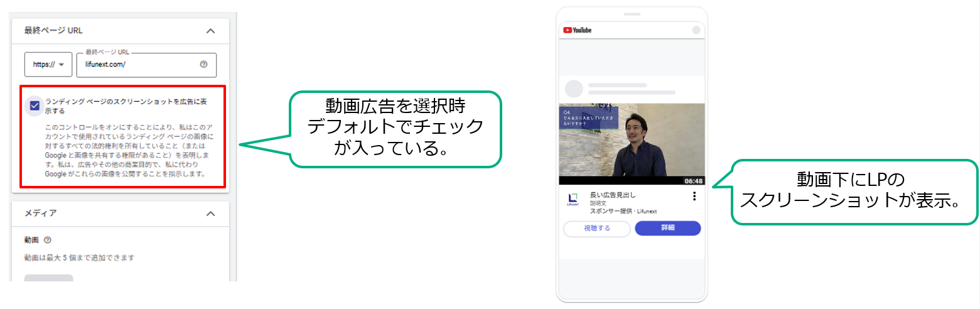Viewport: 980px width, 309px height.
Task: Collapse the メディア section
Action: (211, 214)
